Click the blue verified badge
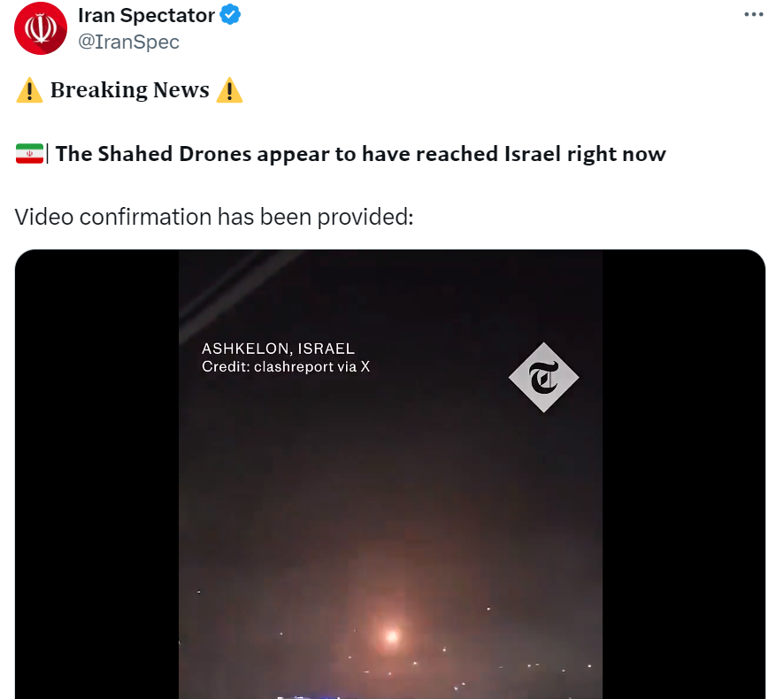 pos(230,14)
